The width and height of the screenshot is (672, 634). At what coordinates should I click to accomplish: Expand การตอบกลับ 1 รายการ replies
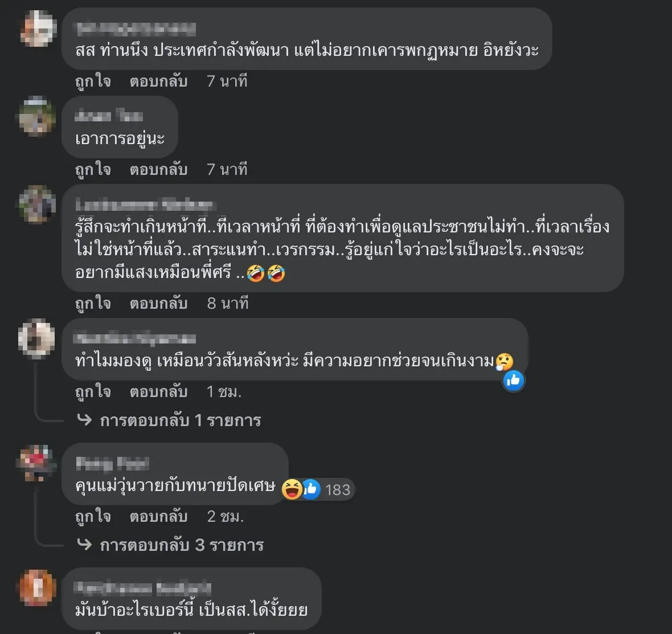[x=181, y=420]
